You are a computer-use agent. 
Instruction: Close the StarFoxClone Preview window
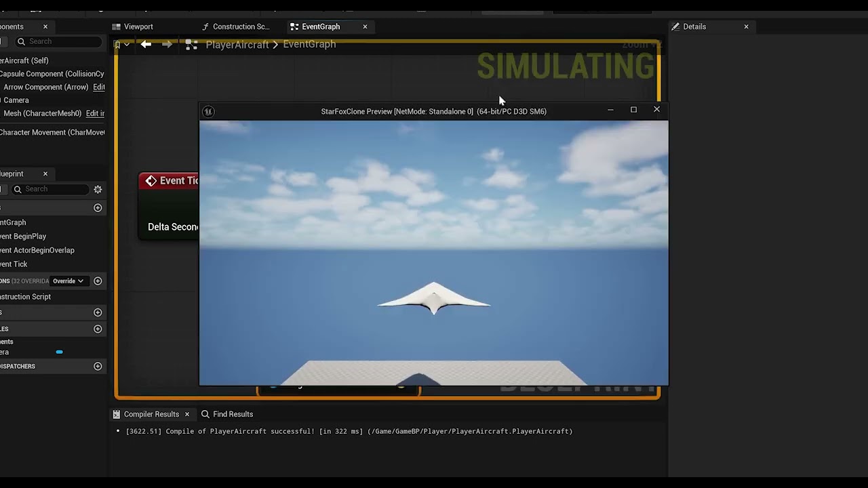656,109
